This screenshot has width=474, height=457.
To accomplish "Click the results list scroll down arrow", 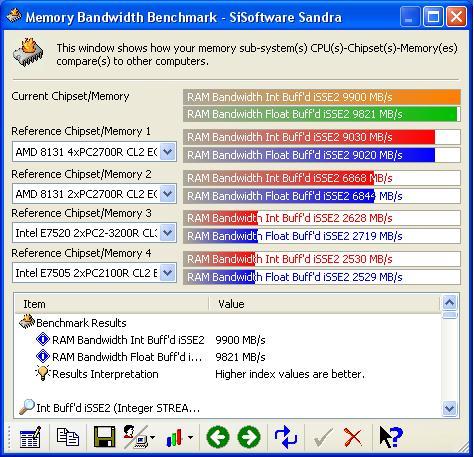I will [x=449, y=408].
